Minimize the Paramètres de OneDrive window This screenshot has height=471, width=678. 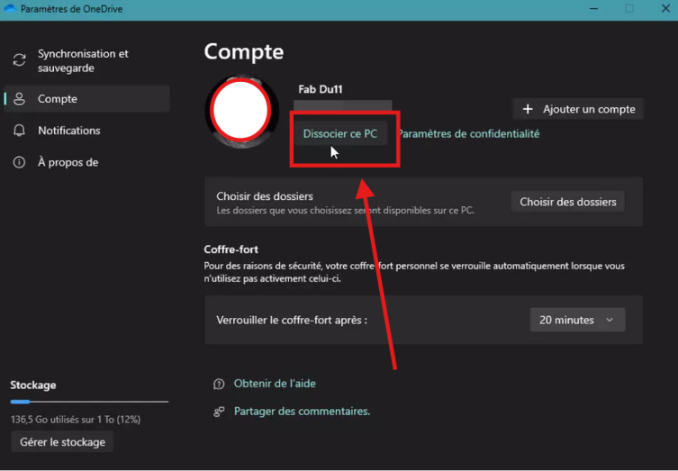(594, 9)
